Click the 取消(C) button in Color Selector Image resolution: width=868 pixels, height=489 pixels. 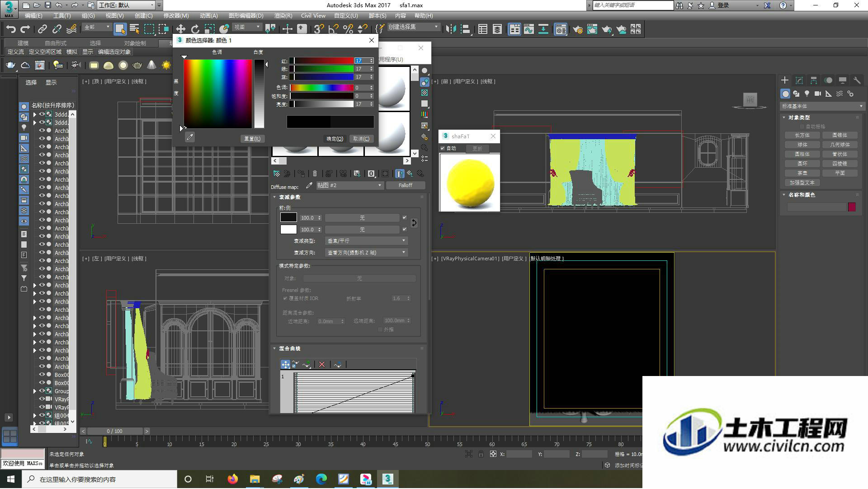(361, 139)
